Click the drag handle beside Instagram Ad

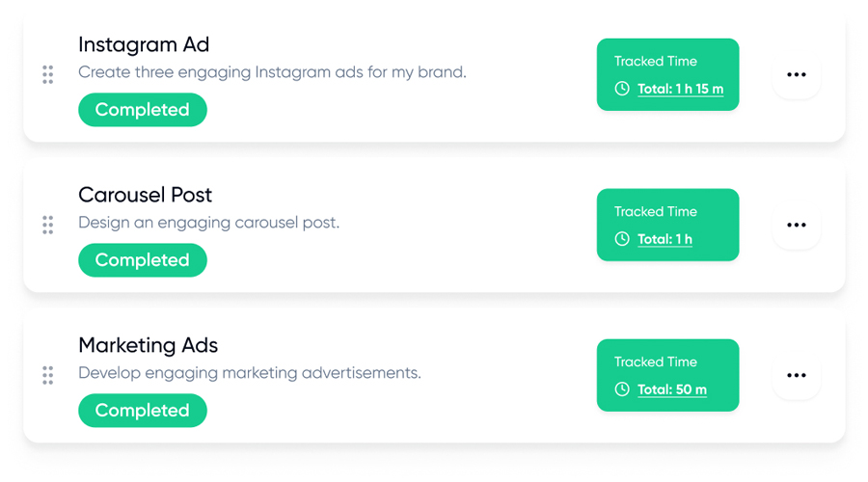point(47,74)
